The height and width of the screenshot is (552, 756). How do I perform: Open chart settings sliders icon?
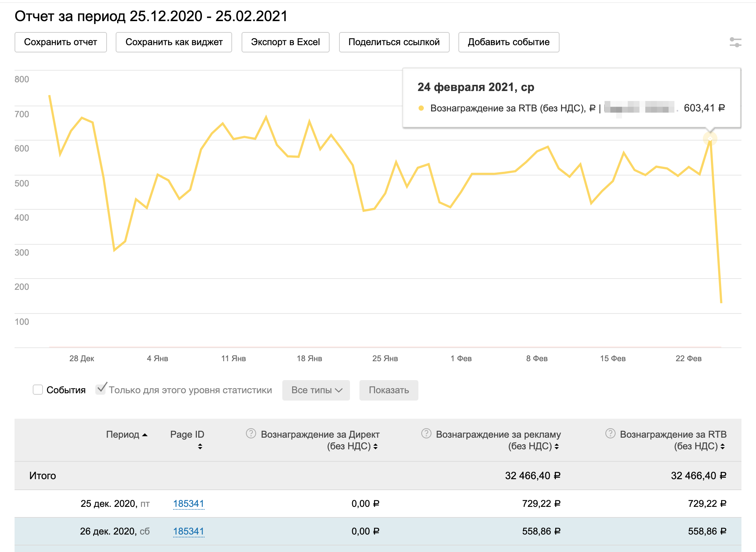point(735,42)
